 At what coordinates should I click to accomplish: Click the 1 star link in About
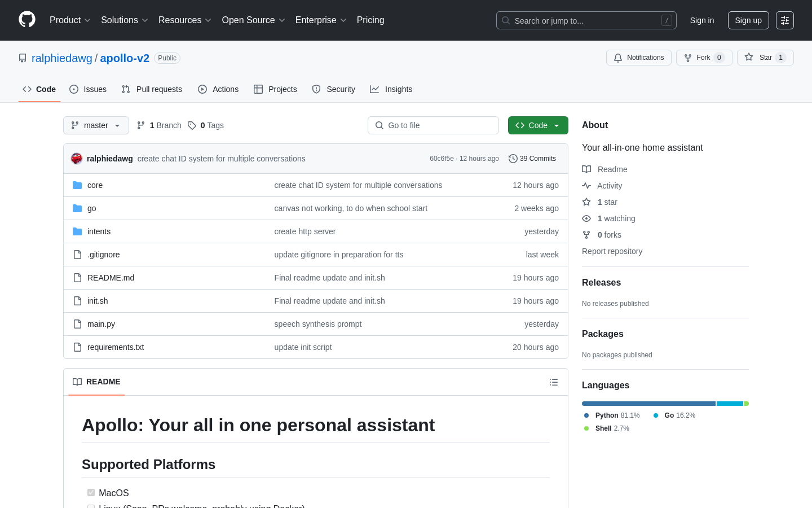coord(607,202)
